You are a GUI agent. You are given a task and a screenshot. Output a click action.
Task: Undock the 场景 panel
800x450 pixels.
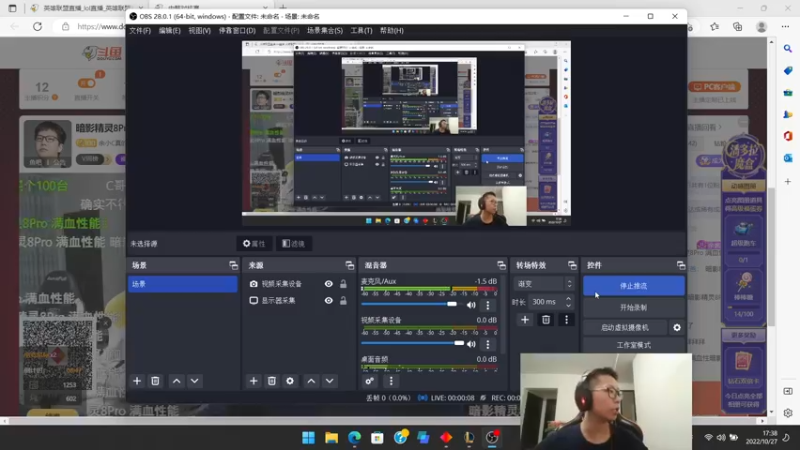[233, 265]
